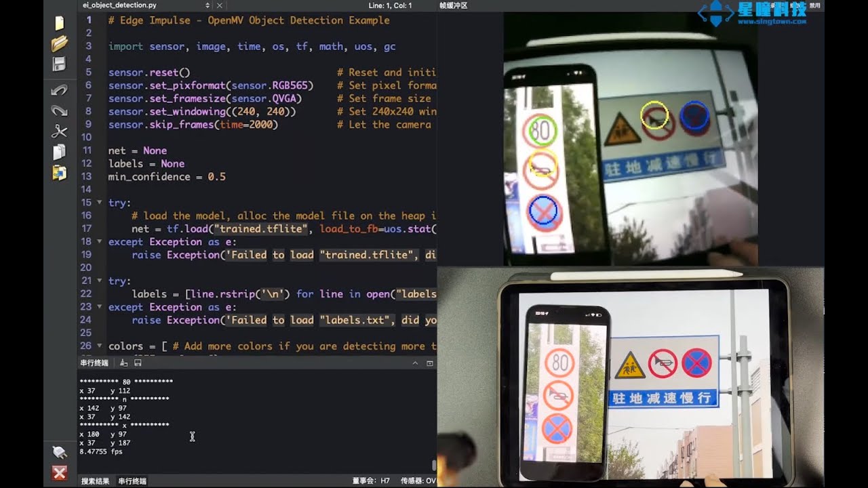Viewport: 868px width, 488px height.
Task: Save the serial terminal output to file
Action: (x=138, y=363)
